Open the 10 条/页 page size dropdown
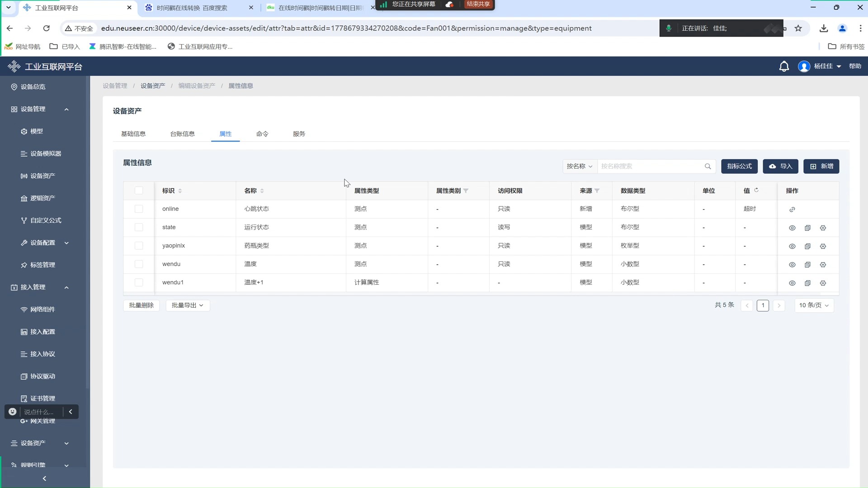This screenshot has width=868, height=488. click(814, 305)
